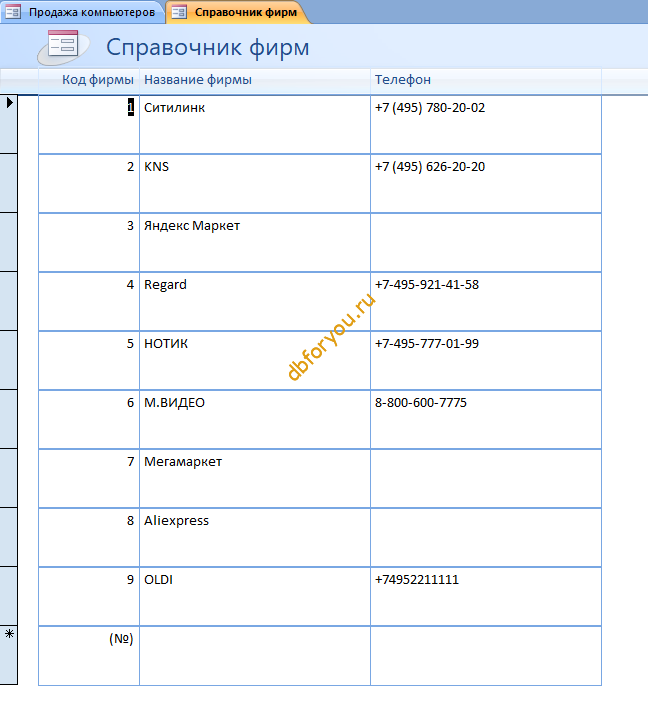Click phone field +7 (495) 780-20-02

tap(486, 124)
